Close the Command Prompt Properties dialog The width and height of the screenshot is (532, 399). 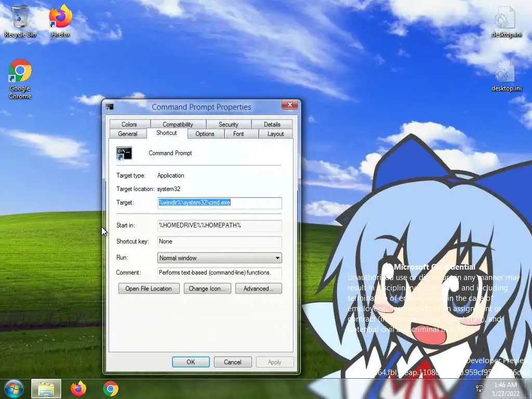[290, 104]
